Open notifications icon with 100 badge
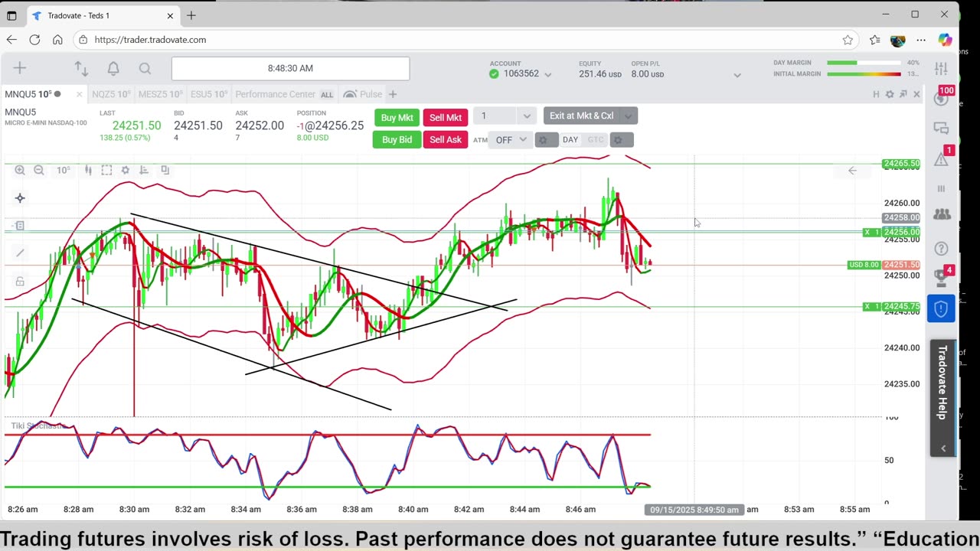This screenshot has height=551, width=980. pos(942,97)
